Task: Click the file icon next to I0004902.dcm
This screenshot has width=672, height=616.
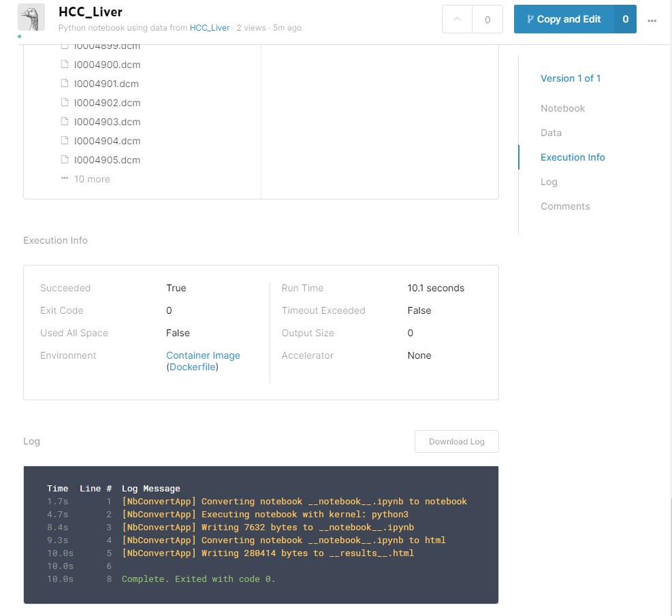Action: (65, 102)
